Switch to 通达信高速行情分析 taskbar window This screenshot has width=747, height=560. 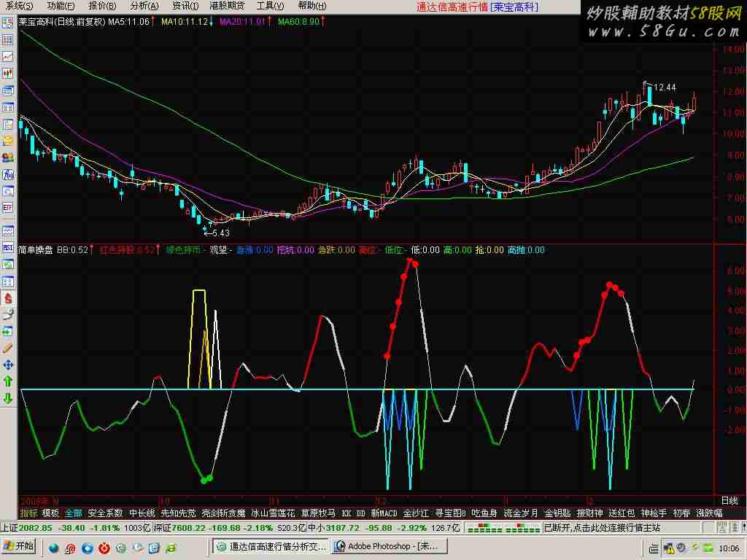[271, 546]
